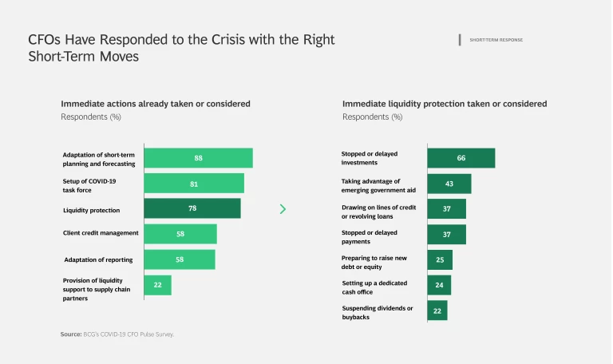Select the 'Liquidity protection' row label
The height and width of the screenshot is (364, 613).
coord(91,210)
